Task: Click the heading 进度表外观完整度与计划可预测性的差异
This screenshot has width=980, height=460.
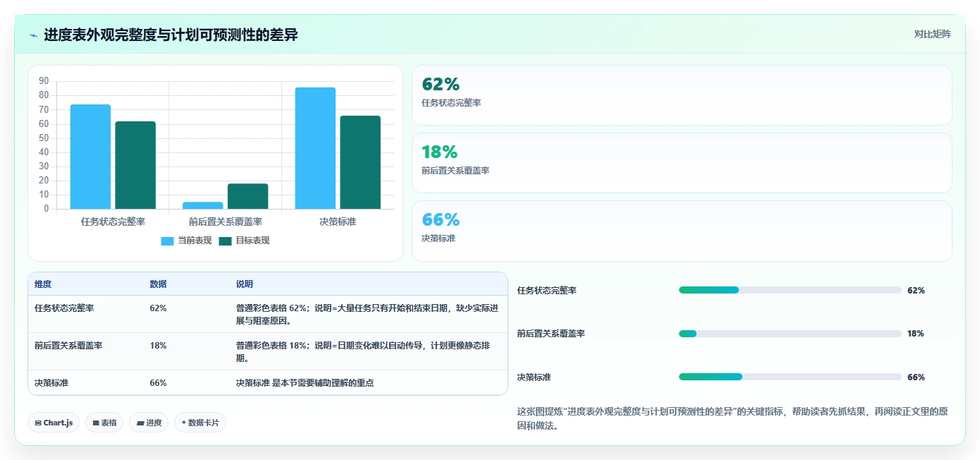Action: click(171, 35)
